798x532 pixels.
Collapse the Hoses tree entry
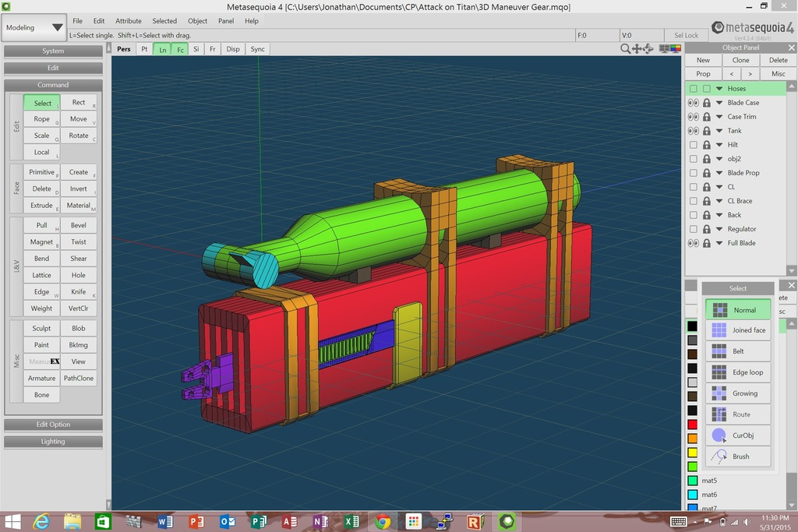coord(719,88)
